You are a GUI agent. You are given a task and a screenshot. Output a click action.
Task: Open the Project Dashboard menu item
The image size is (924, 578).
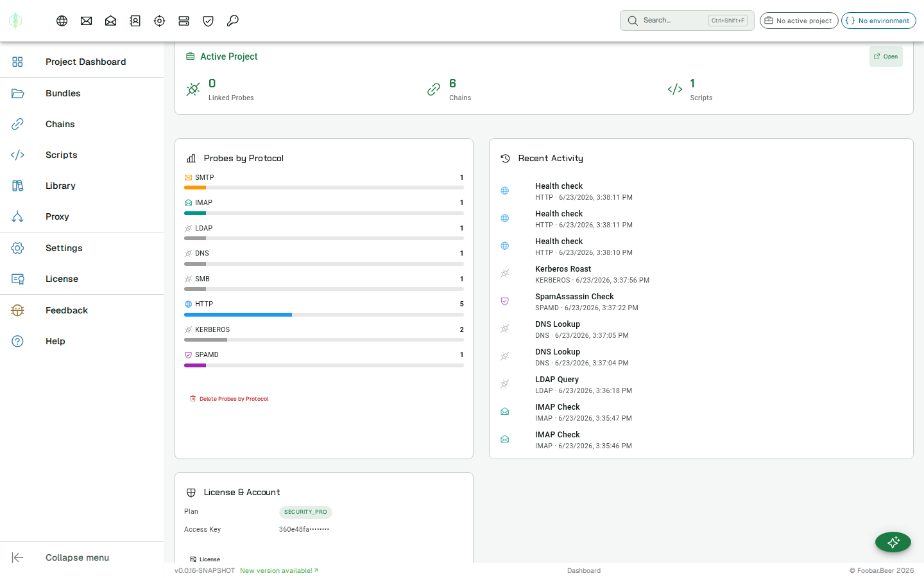(81, 62)
